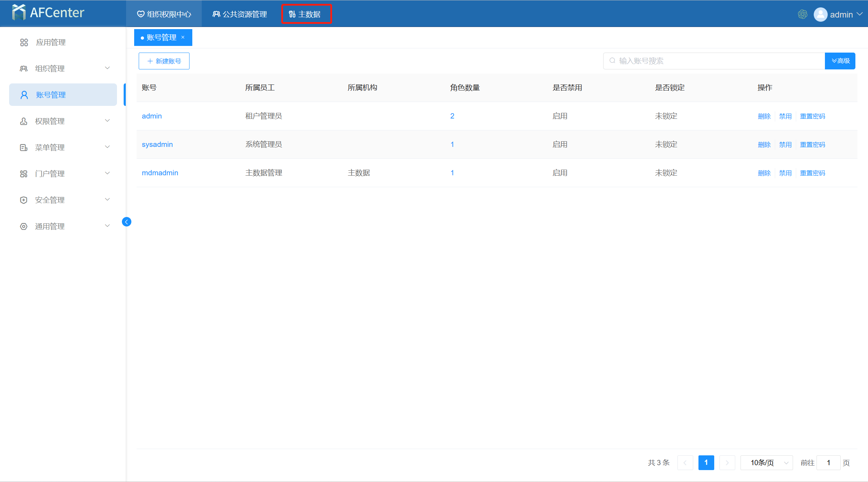The width and height of the screenshot is (868, 482).
Task: Open the admin account link
Action: [x=152, y=116]
